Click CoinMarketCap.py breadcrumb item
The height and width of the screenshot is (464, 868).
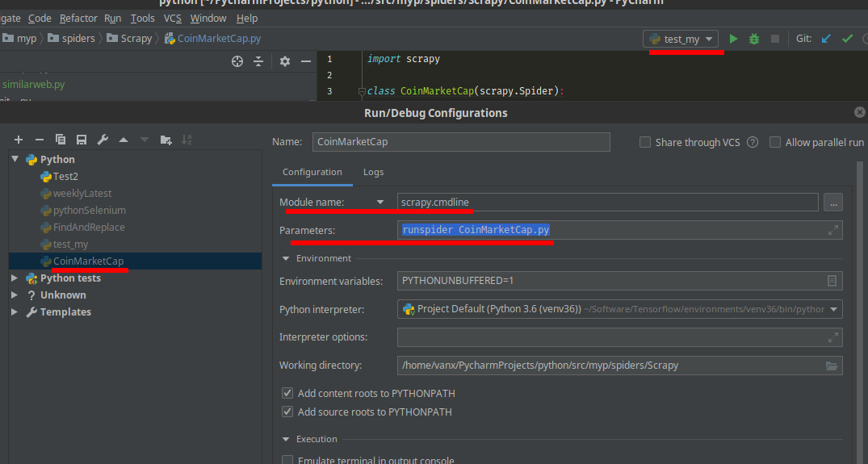tap(213, 38)
